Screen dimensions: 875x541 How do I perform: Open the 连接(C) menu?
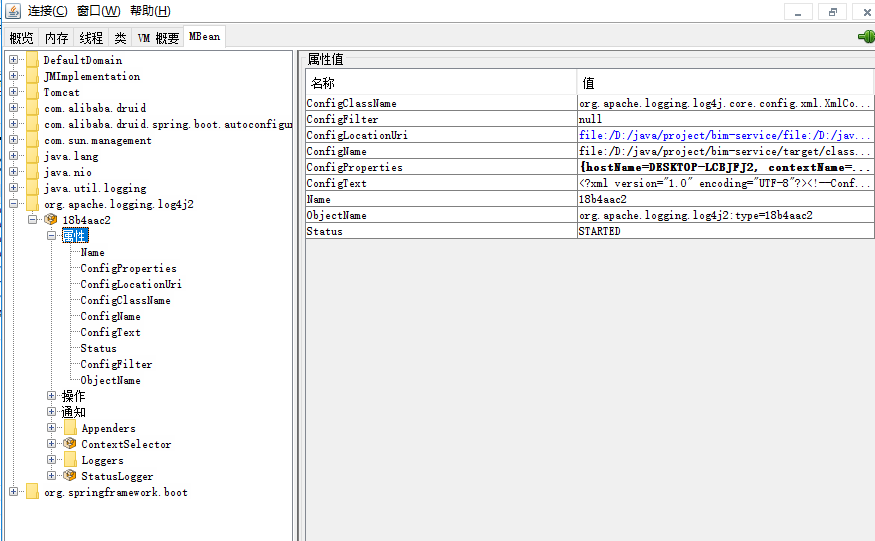47,11
